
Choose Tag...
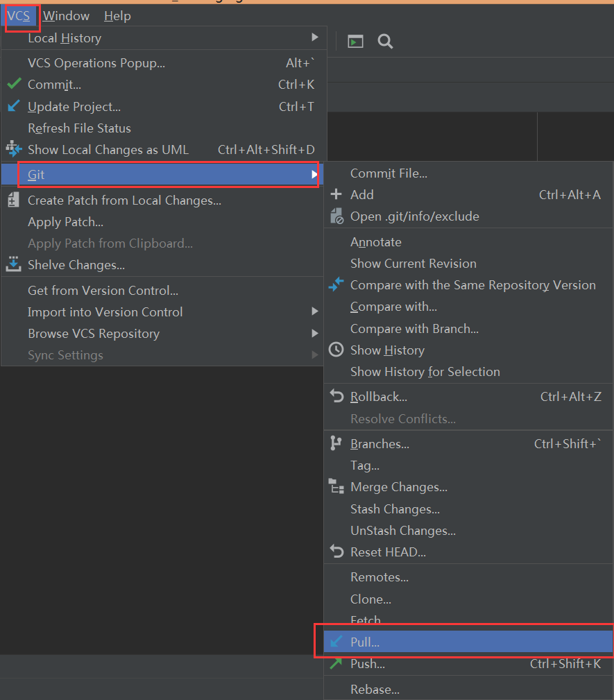[x=468, y=466]
